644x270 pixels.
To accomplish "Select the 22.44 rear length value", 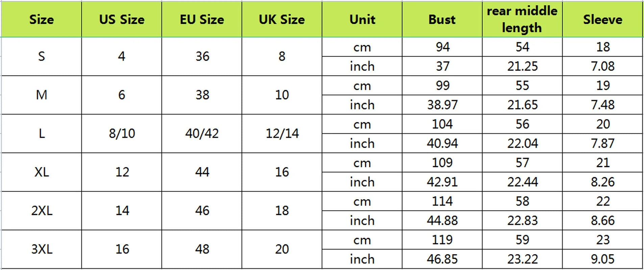I will (522, 182).
